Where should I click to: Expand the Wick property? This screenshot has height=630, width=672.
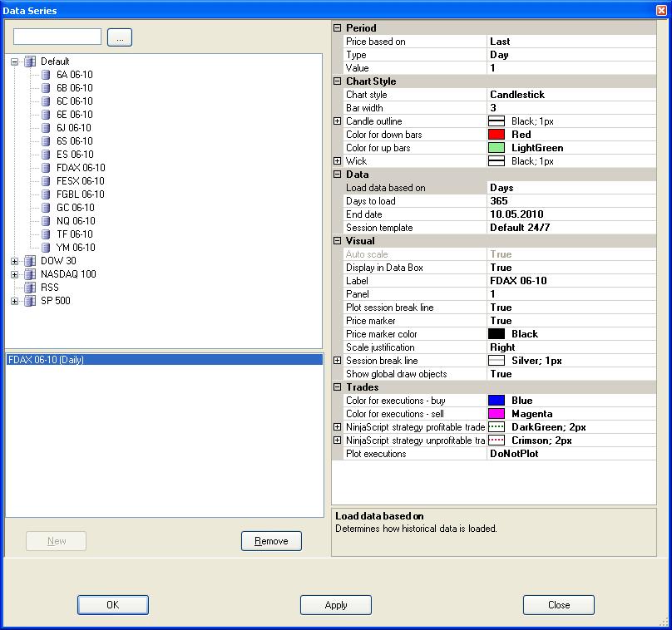click(x=338, y=161)
